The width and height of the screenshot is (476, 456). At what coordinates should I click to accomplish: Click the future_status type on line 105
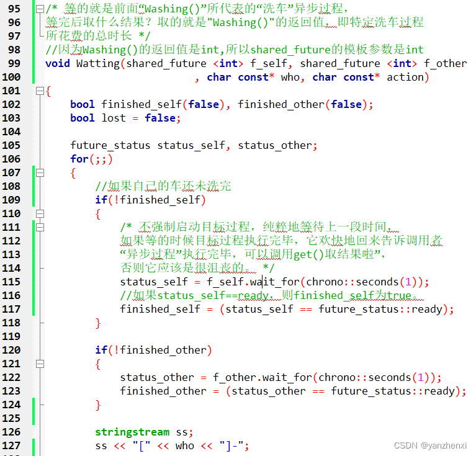[x=110, y=145]
